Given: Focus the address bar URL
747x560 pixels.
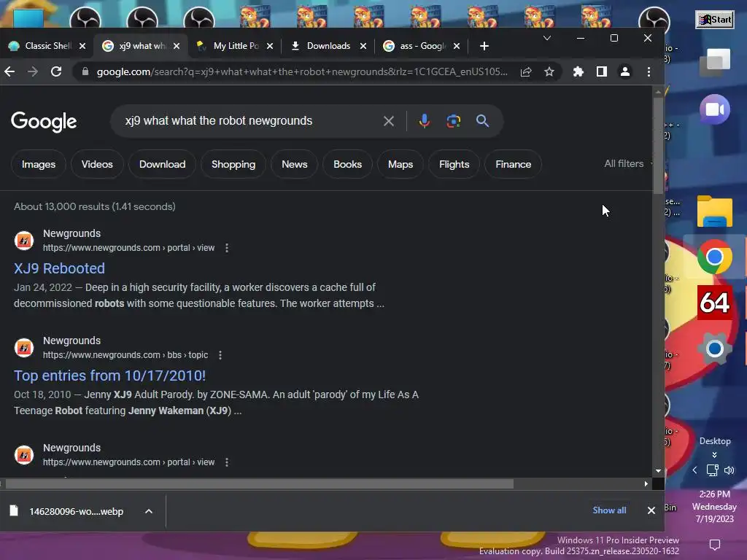Looking at the screenshot, I should click(x=302, y=71).
